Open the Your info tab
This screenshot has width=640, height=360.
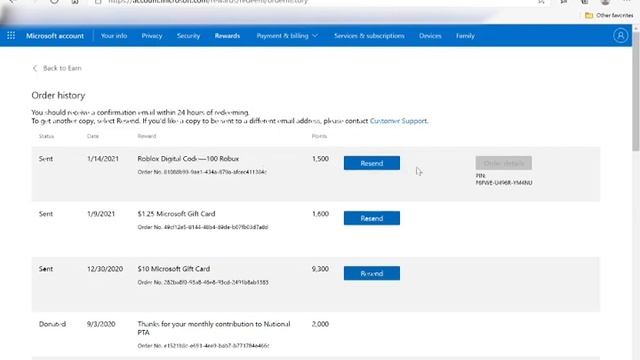click(x=114, y=36)
